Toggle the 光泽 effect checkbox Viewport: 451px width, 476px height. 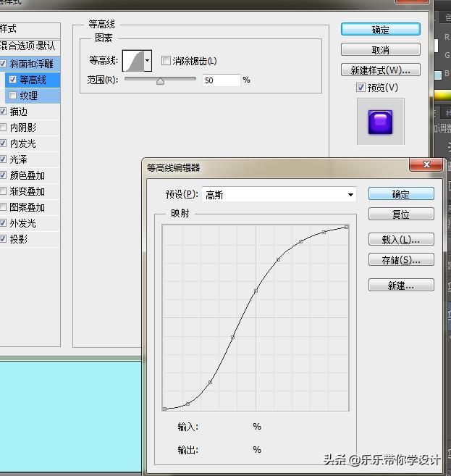(3, 159)
